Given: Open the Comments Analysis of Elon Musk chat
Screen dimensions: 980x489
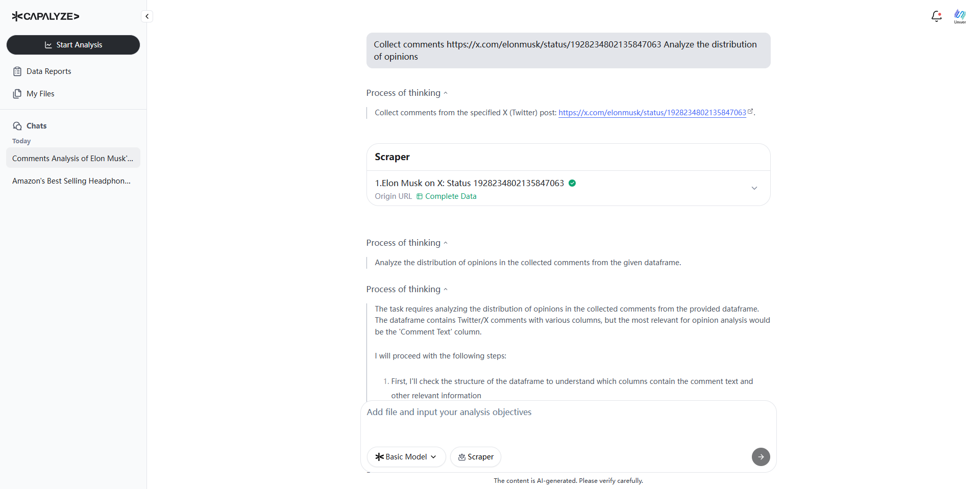Looking at the screenshot, I should [73, 158].
